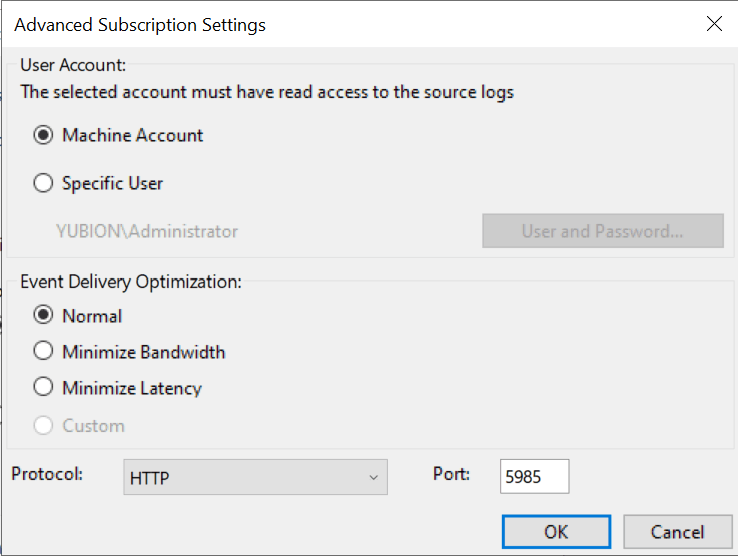The image size is (738, 556).
Task: Click the YUBION\Administrator account text
Action: click(x=147, y=232)
